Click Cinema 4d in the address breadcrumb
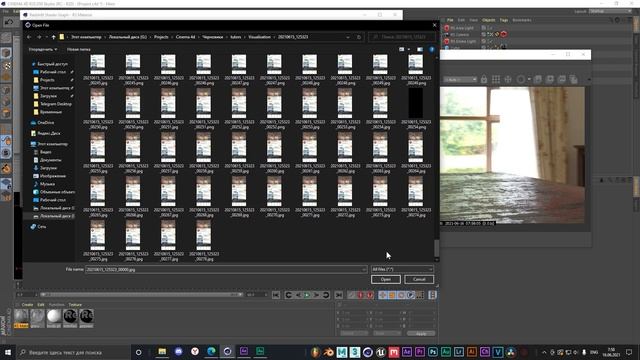The image size is (640, 360). (185, 37)
